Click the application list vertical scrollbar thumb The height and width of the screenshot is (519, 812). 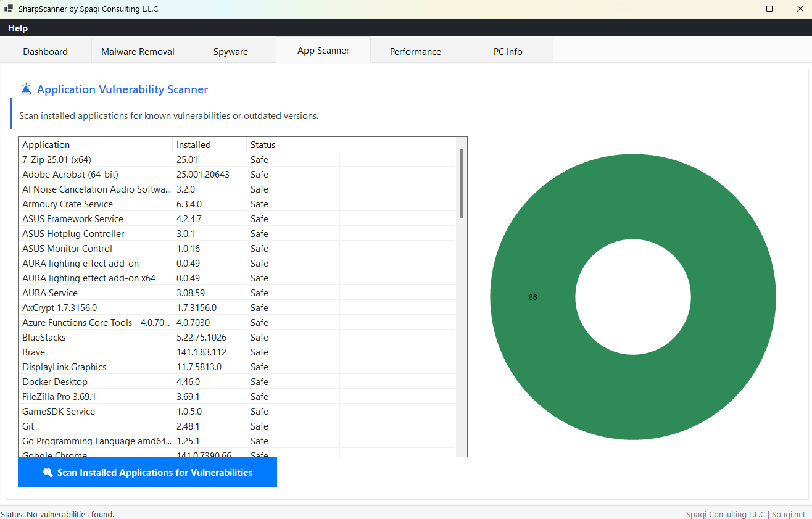461,183
